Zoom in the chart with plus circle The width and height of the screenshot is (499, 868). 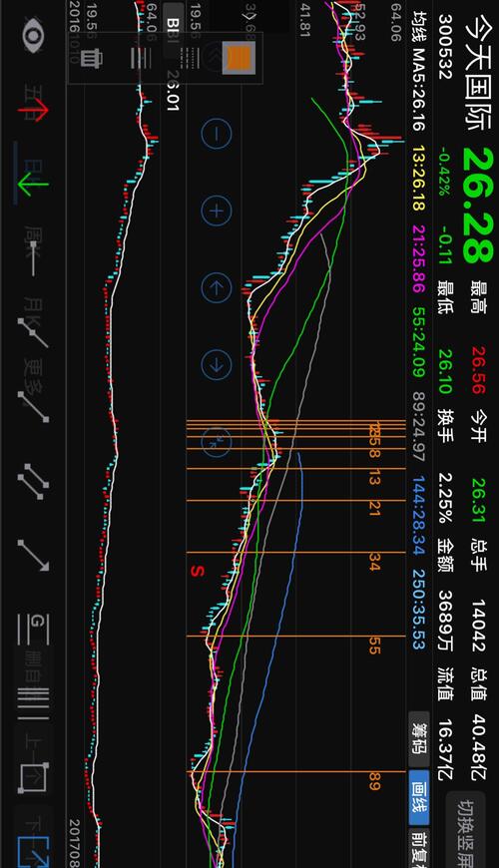216,211
